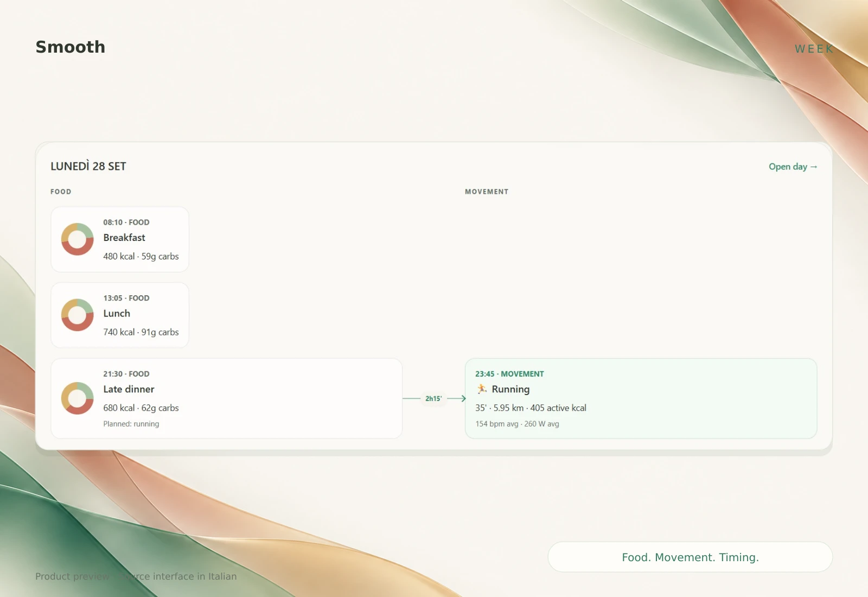Viewport: 868px width, 597px height.
Task: Click the FOOD column header
Action: 61,192
